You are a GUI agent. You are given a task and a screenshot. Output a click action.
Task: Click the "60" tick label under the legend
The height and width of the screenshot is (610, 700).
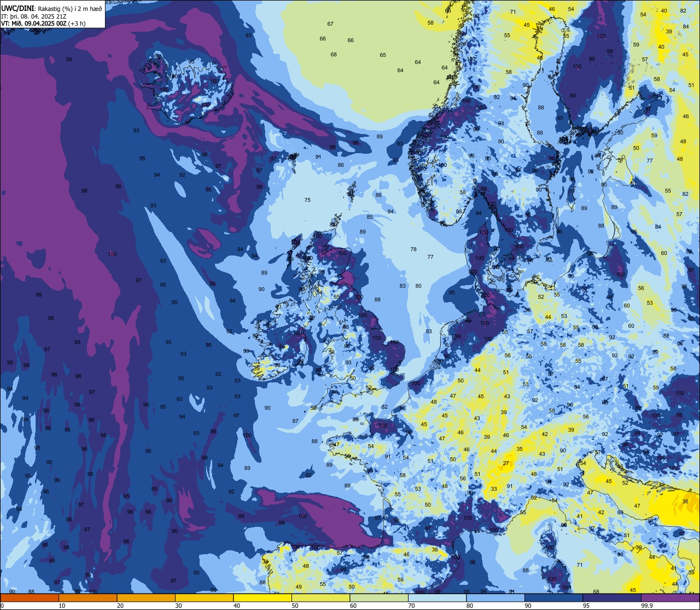coord(353,605)
